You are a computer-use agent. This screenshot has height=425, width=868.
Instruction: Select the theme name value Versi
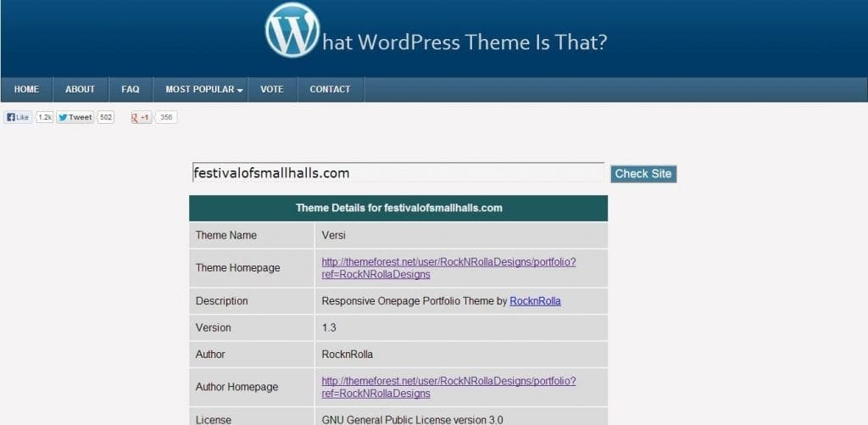point(334,236)
